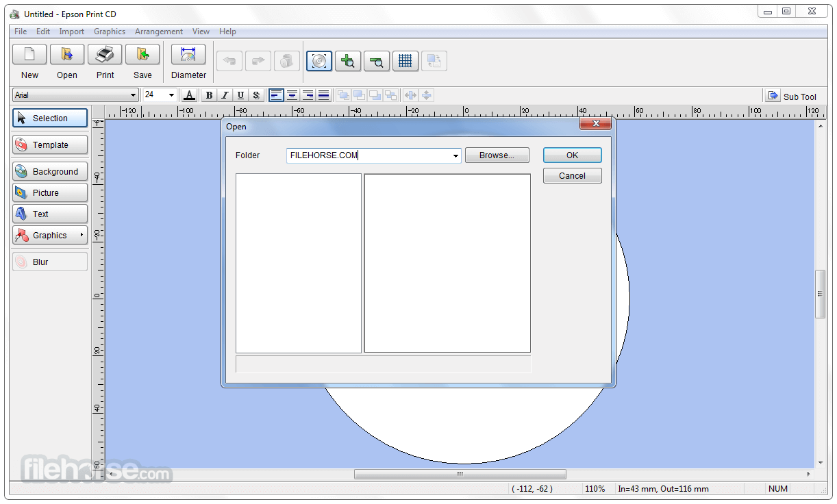Open the Help menu
Image resolution: width=837 pixels, height=504 pixels.
pyautogui.click(x=227, y=32)
